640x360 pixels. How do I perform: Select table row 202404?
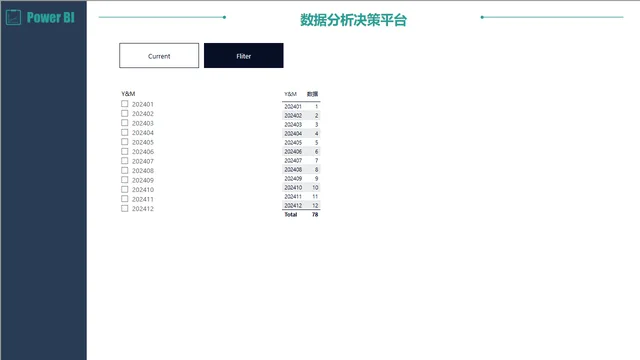click(x=301, y=133)
